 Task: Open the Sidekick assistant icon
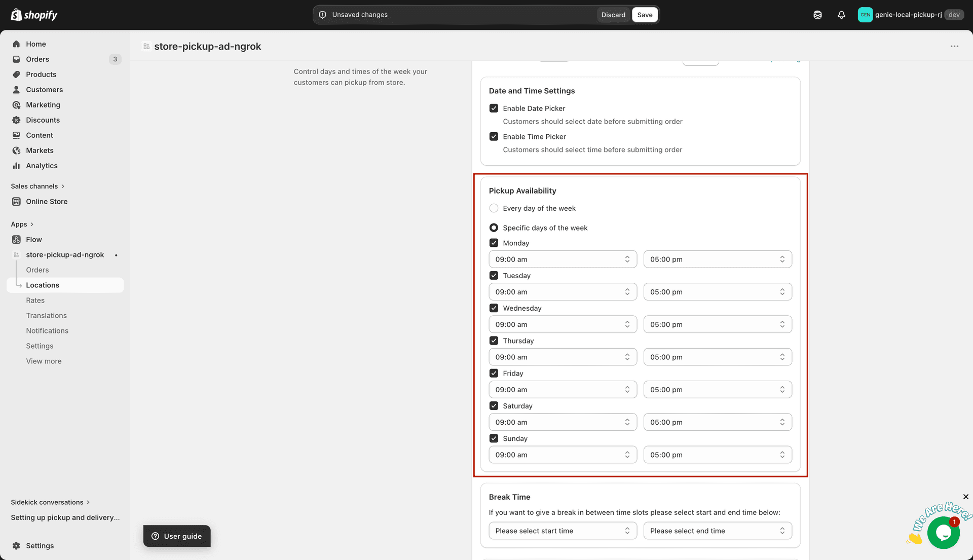pos(817,15)
